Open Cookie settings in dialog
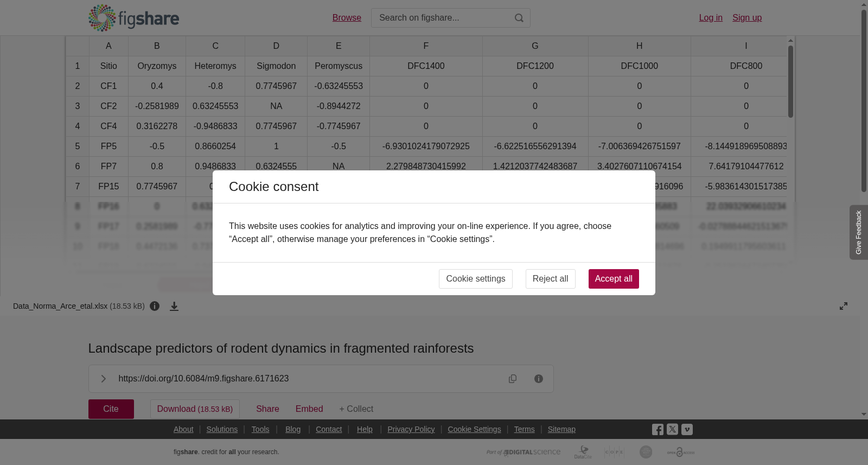Viewport: 868px width, 465px height. tap(476, 279)
